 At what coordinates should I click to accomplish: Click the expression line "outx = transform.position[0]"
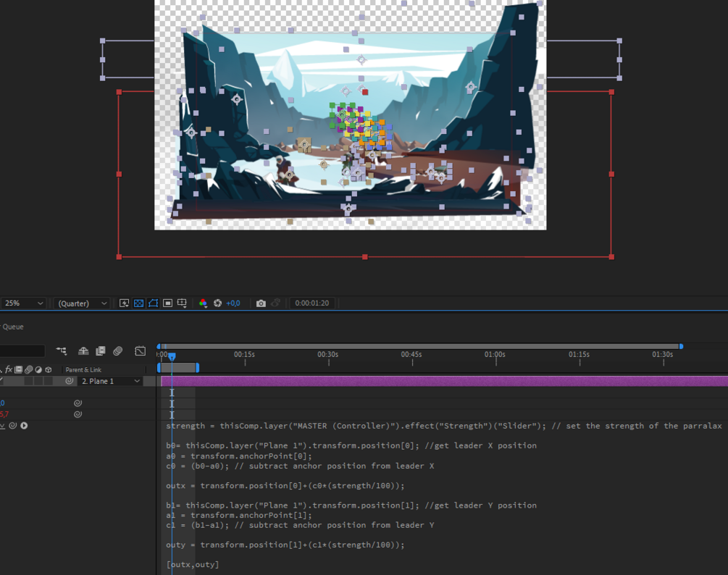pyautogui.click(x=285, y=486)
